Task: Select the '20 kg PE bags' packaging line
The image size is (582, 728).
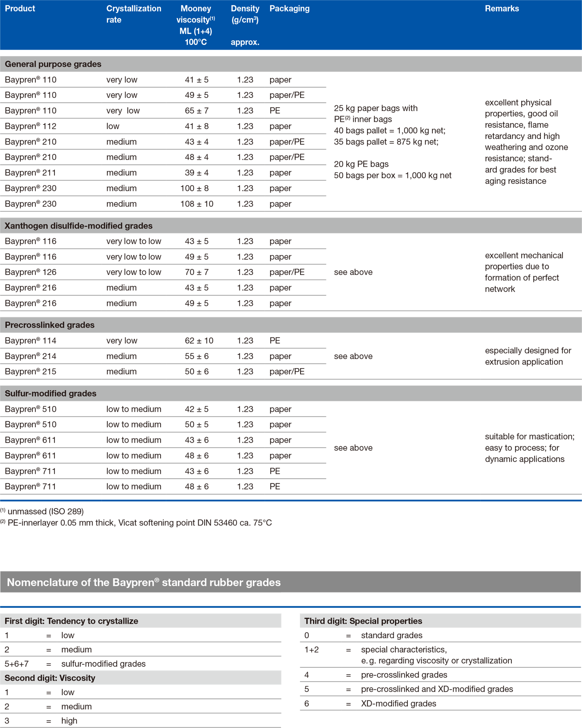Action: [x=361, y=164]
